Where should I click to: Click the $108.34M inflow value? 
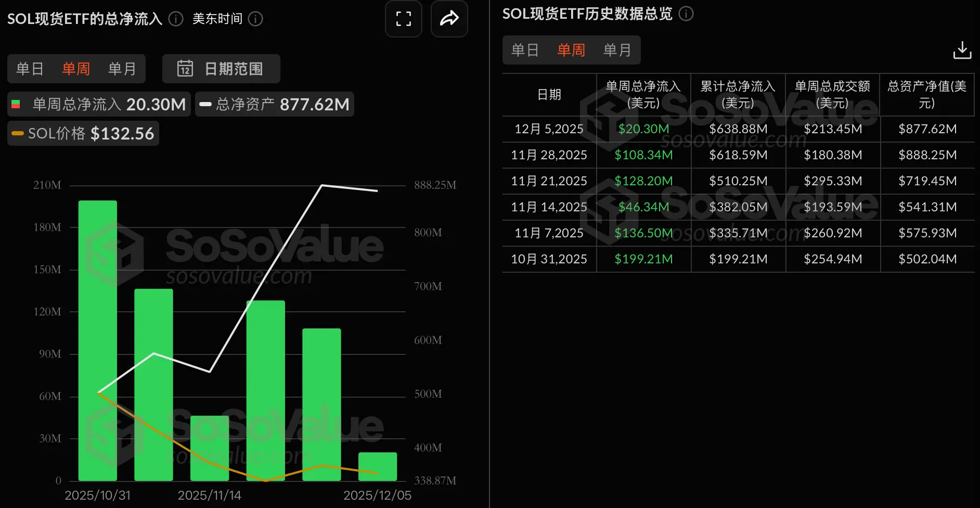coord(643,155)
